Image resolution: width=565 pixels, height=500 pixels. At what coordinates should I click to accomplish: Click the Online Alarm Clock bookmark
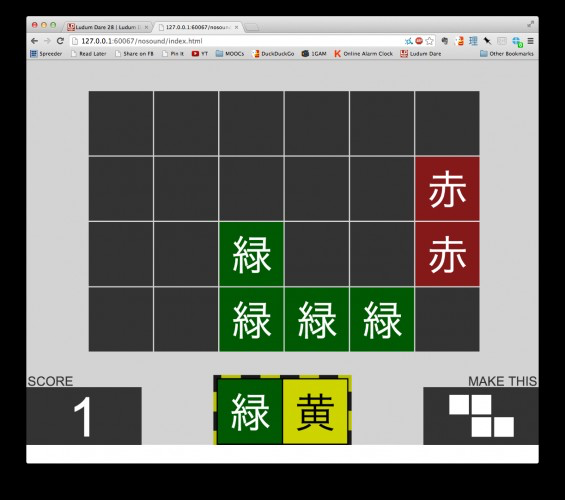363,54
